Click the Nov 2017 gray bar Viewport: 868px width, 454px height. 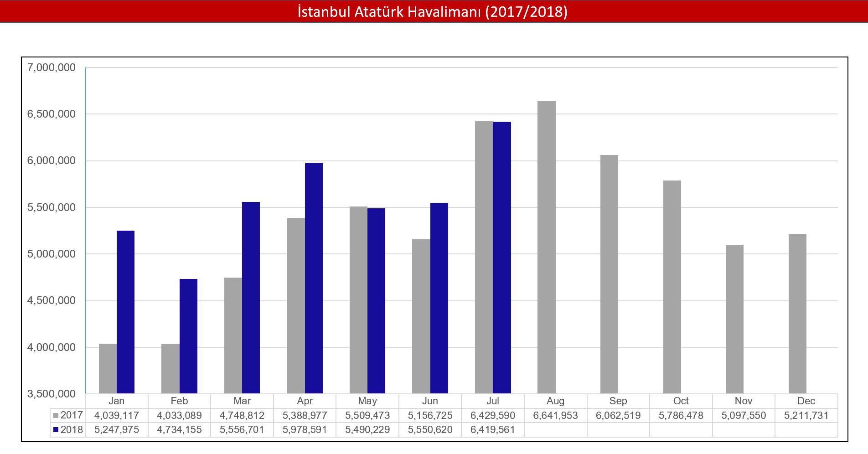point(734,319)
